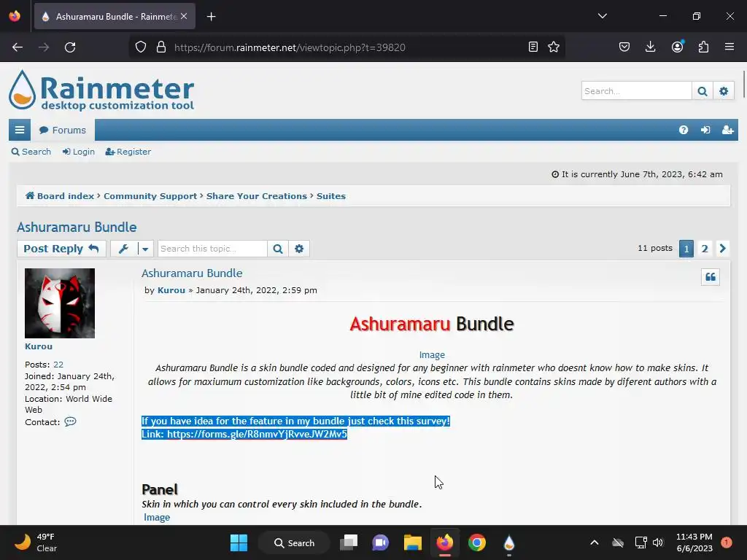Open a new browser tab
This screenshot has height=560, width=747.
tap(211, 17)
